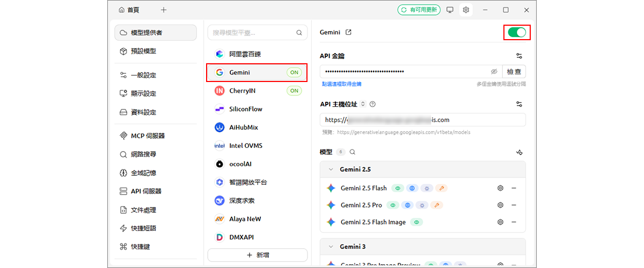Screen dimensions: 644x268
Task: Open 資料設定 in the sidebar
Action: [156, 112]
